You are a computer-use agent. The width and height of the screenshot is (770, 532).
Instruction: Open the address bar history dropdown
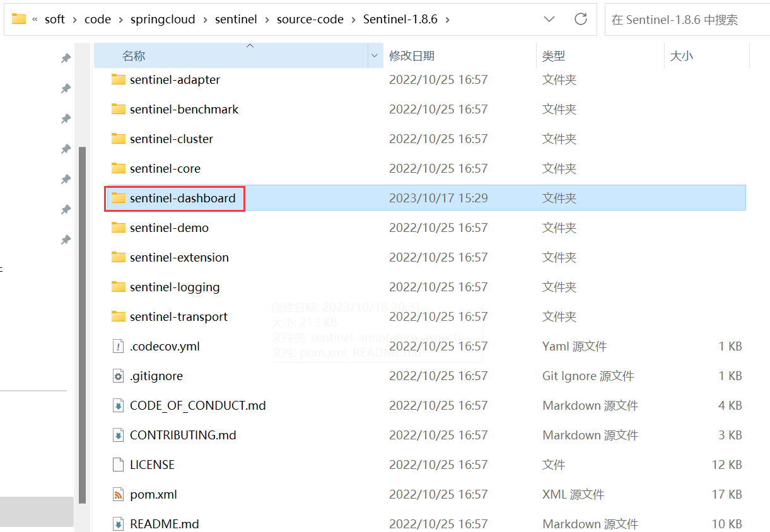coord(549,19)
